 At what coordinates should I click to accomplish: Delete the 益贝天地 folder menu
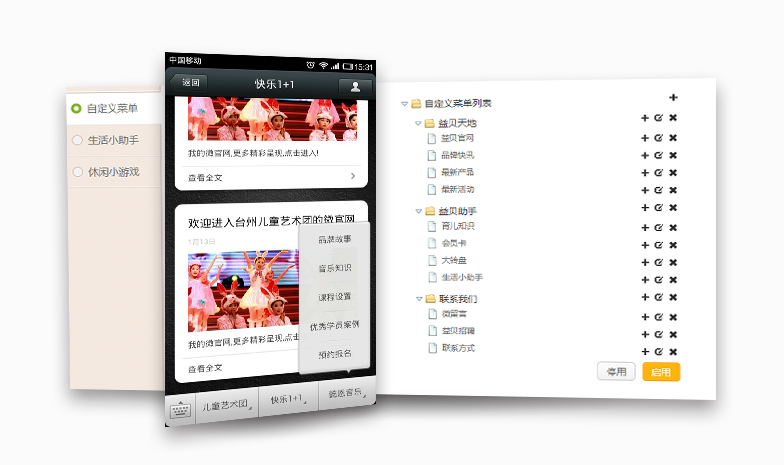673,118
